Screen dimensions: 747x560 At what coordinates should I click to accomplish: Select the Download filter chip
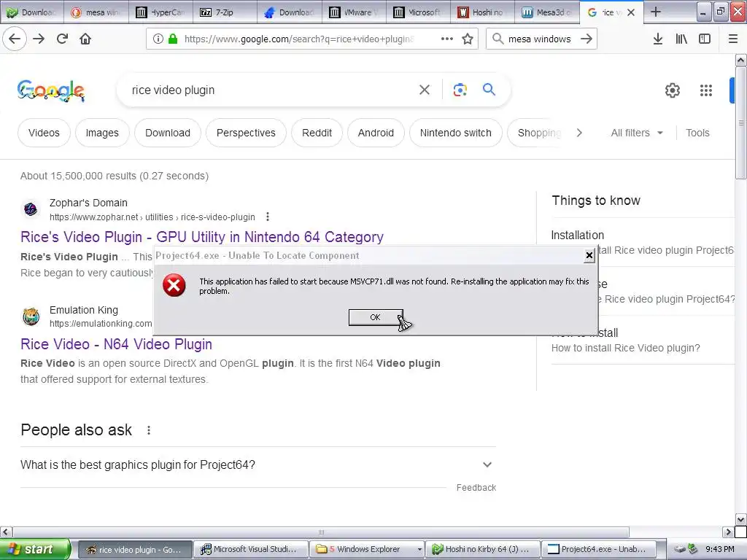click(x=168, y=133)
